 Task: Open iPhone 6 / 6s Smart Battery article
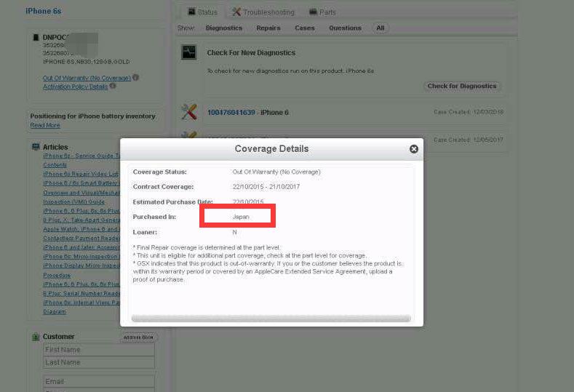(81, 183)
